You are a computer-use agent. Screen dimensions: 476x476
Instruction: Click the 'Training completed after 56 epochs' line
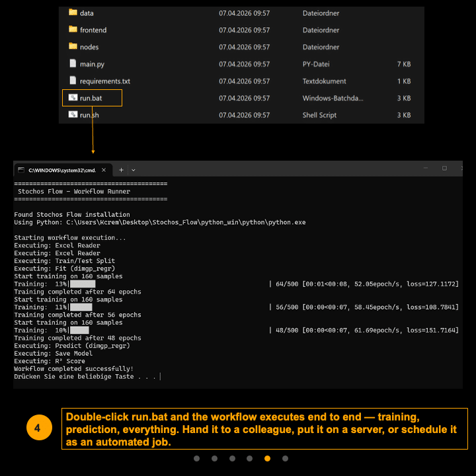[x=77, y=315]
